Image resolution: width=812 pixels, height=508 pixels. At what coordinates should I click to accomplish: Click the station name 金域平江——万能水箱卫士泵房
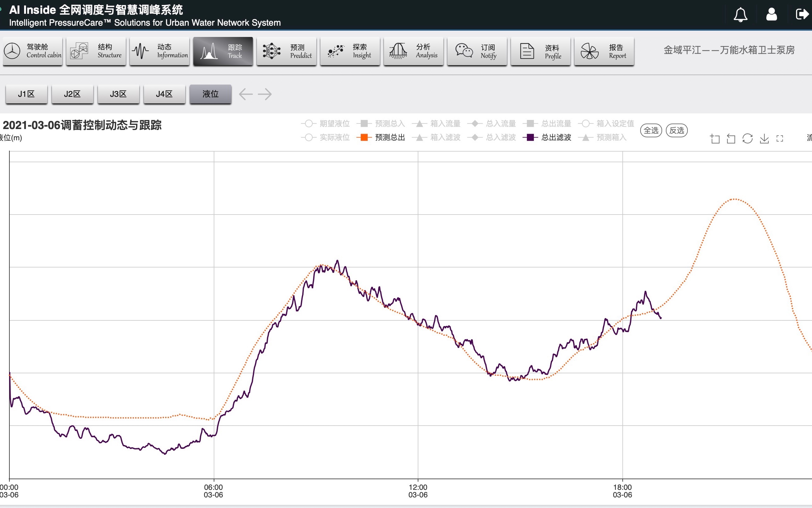coord(729,50)
